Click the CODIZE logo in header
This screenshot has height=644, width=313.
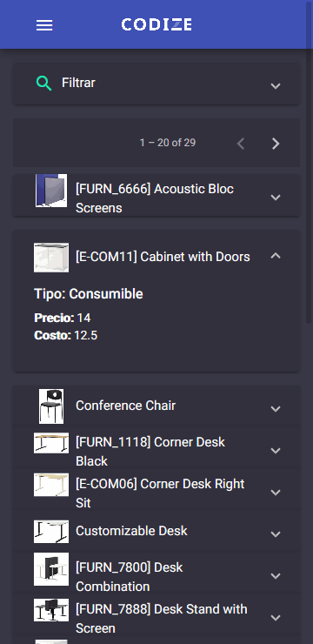coord(156,24)
